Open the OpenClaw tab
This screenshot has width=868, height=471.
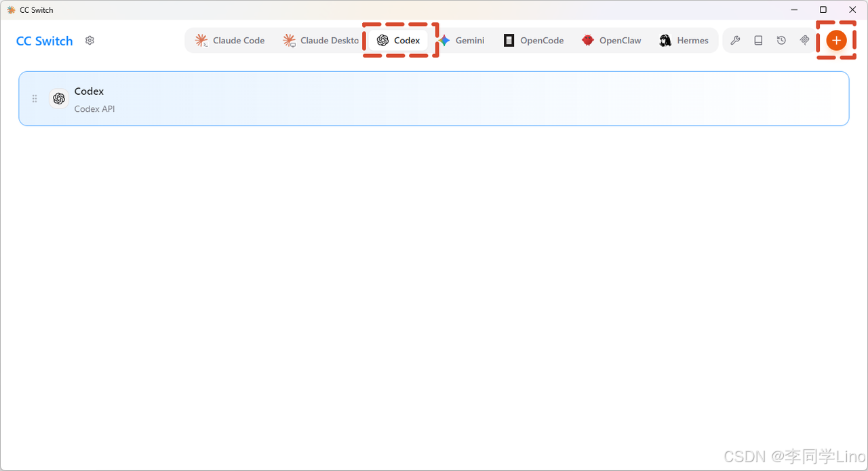click(611, 41)
